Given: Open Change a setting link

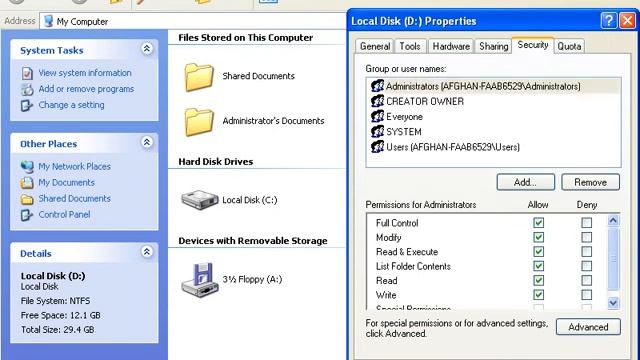Looking at the screenshot, I should pyautogui.click(x=71, y=105).
